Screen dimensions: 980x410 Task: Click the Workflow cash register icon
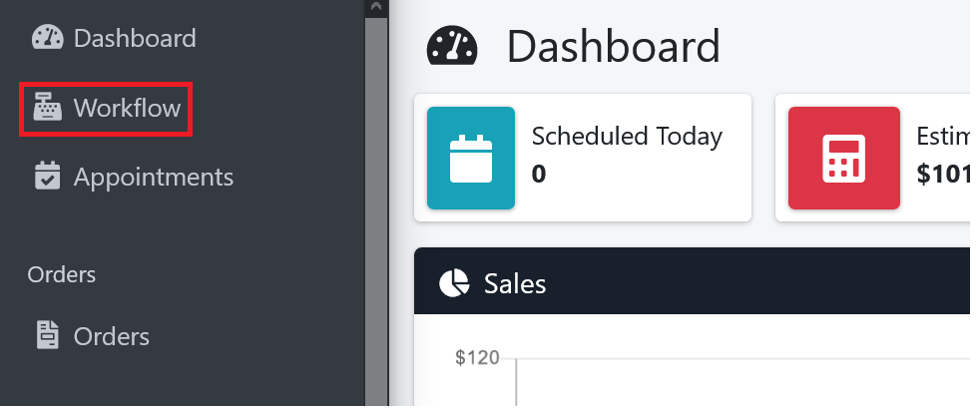48,107
